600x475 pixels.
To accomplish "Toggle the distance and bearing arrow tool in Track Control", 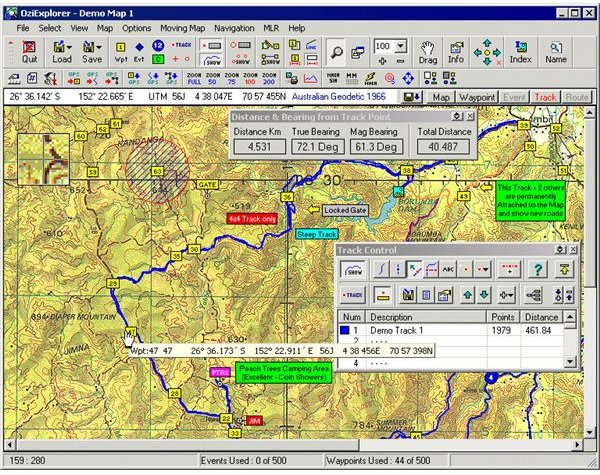I will (414, 269).
